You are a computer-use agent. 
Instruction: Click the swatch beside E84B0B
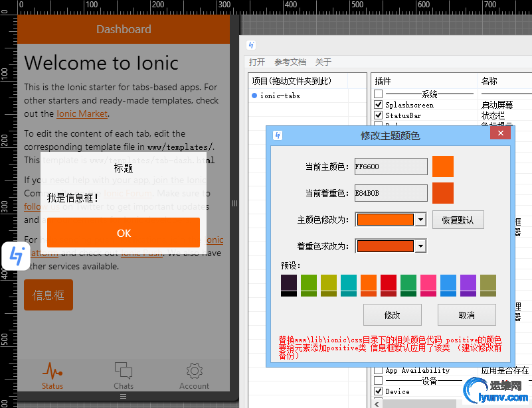click(x=443, y=193)
